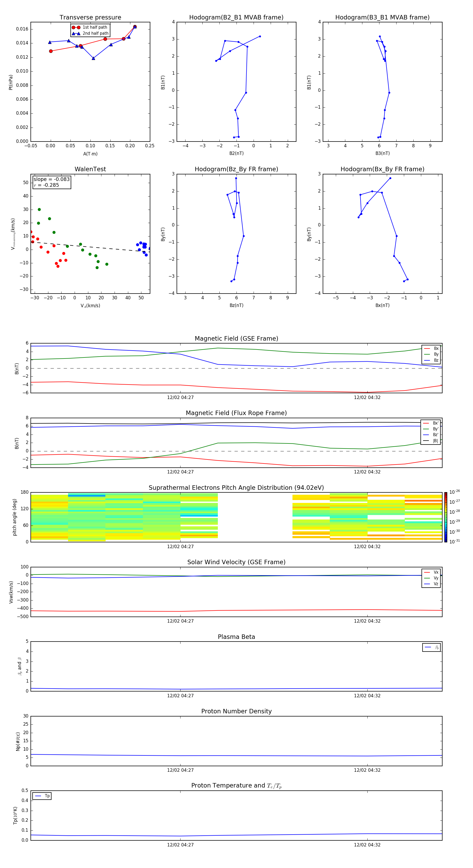Click the 'Proton Temperature and Te/Tp' title

point(236,786)
